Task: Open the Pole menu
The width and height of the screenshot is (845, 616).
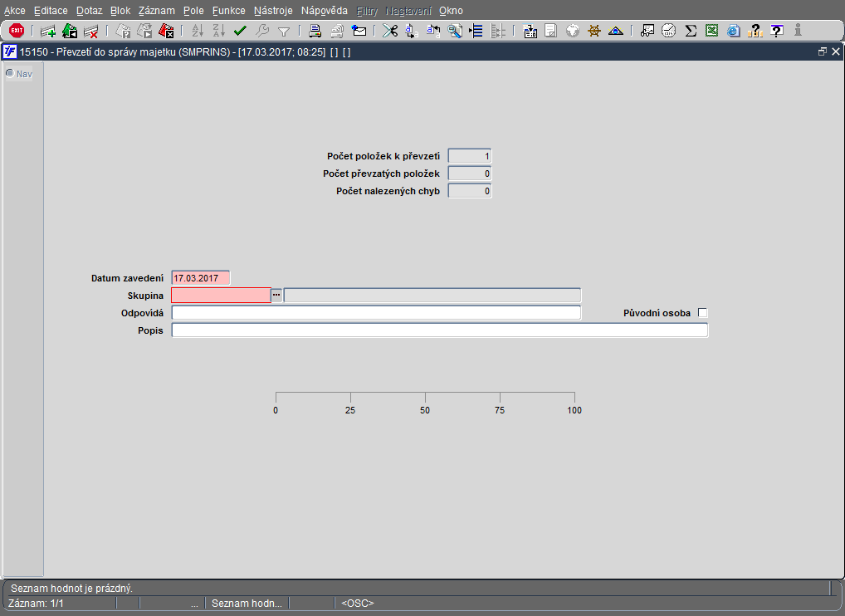Action: click(193, 11)
